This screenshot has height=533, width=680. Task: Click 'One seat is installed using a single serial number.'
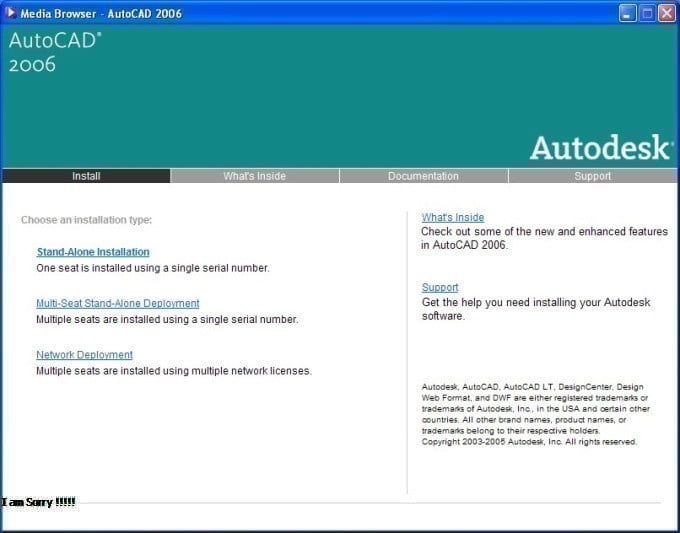pos(153,268)
